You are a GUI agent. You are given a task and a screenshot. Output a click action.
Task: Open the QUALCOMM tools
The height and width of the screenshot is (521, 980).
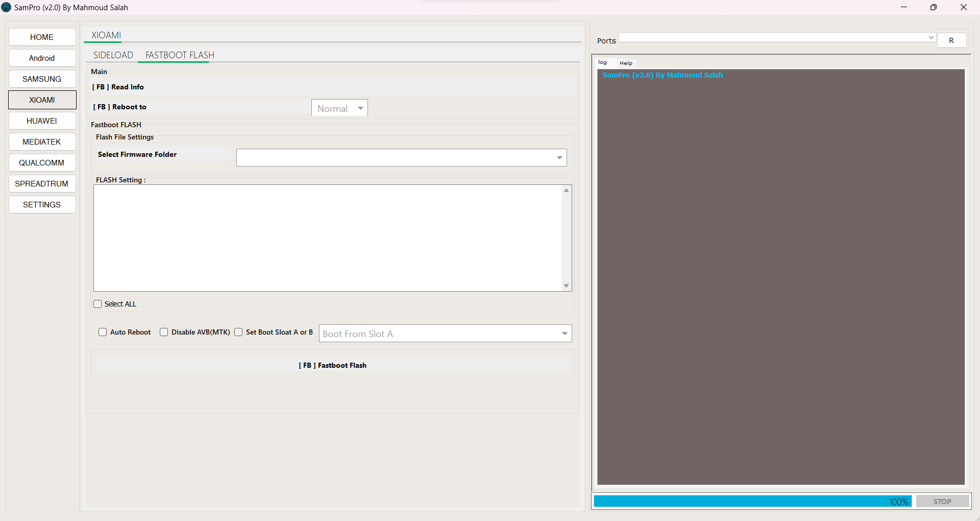point(42,162)
